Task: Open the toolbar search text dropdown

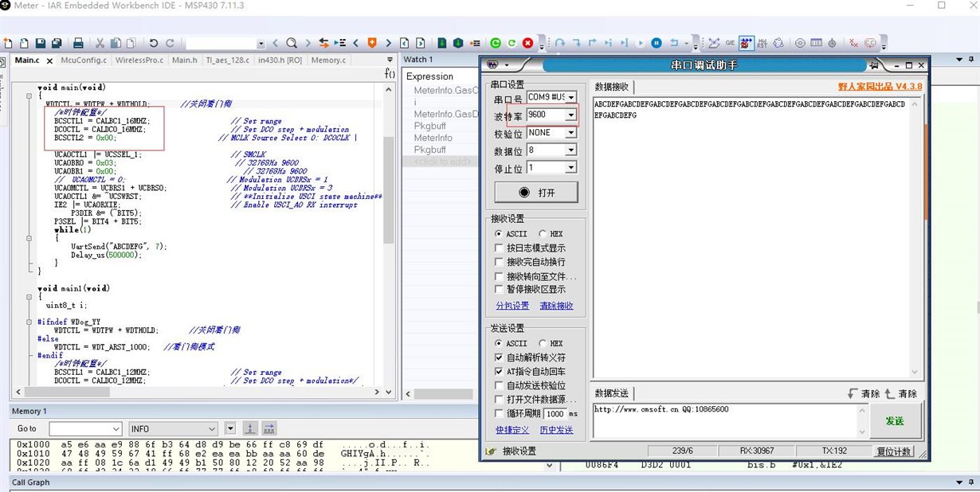Action: pos(261,43)
